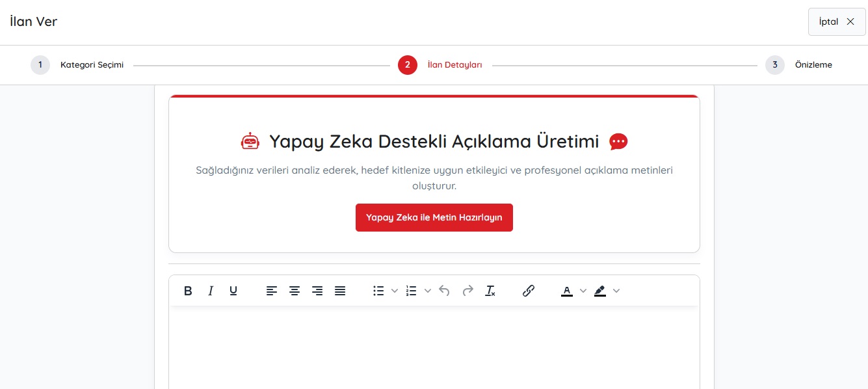868x389 pixels.
Task: Click Yapay Zeka ile Metin Hazırlayın button
Action: (434, 217)
